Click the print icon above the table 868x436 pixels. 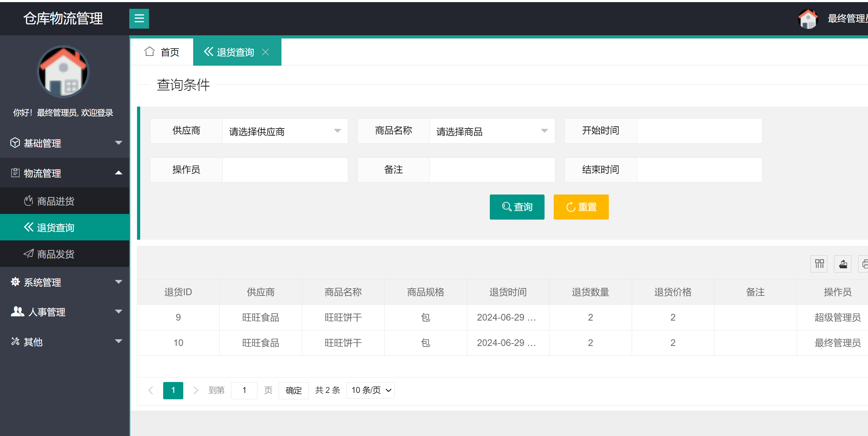click(x=865, y=263)
